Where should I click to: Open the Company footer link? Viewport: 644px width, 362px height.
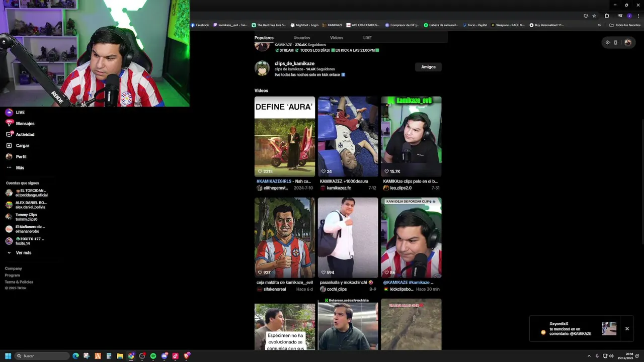click(14, 268)
